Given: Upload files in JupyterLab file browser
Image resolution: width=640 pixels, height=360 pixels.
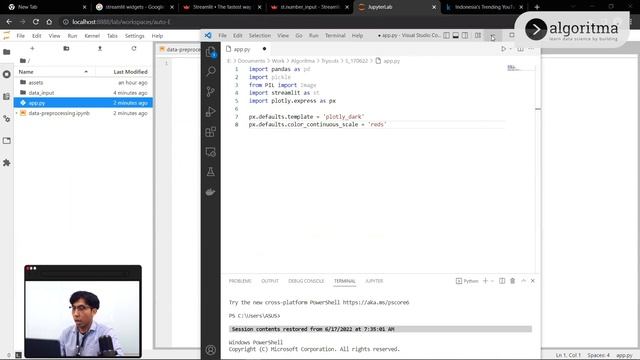Looking at the screenshot, I should coord(100,49).
